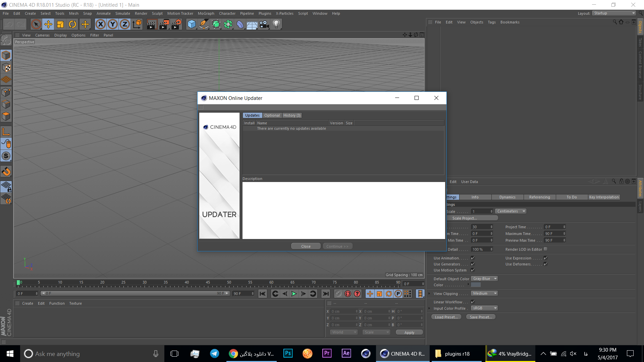Enable Axis mode icon

pos(6,132)
